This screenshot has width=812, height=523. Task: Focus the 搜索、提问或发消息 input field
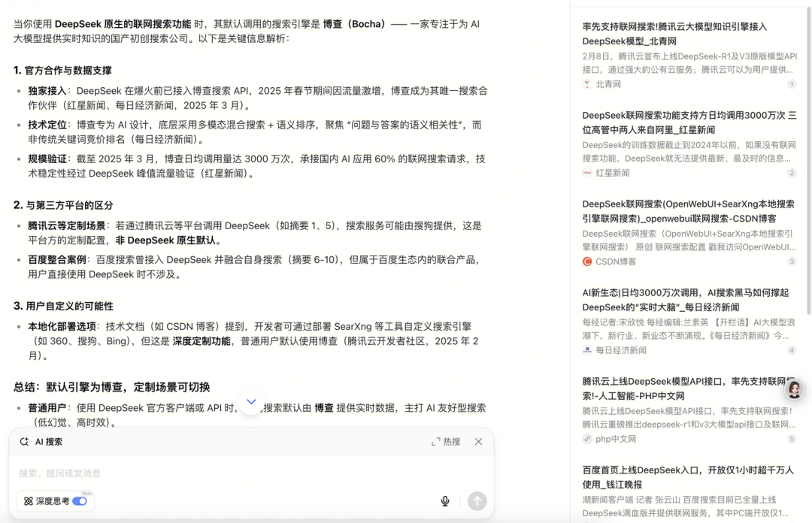click(x=251, y=473)
